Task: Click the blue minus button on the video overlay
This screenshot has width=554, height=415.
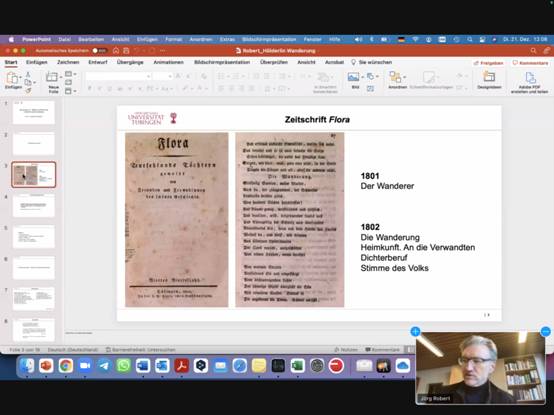Action: click(x=546, y=331)
